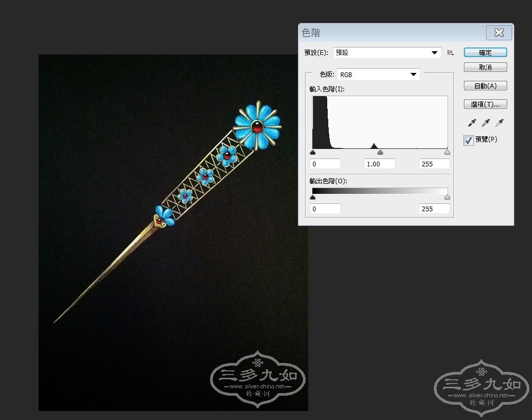Focus the output shadow field showing 0
The height and width of the screenshot is (420, 532).
325,209
